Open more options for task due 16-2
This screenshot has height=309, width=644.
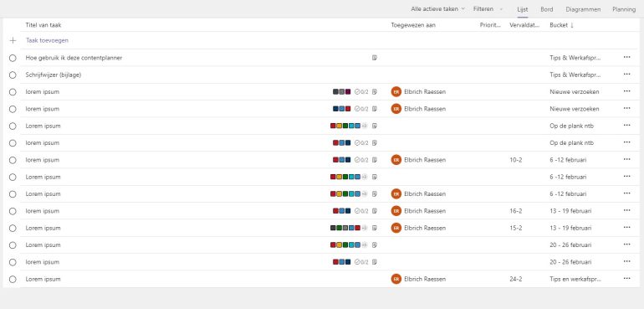(x=626, y=211)
